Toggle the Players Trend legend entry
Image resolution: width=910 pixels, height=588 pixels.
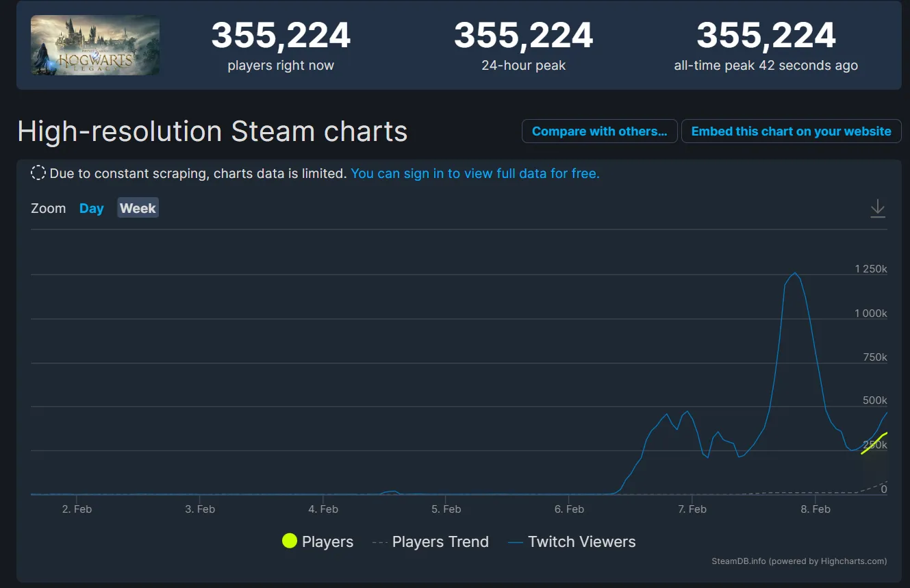[x=430, y=541]
